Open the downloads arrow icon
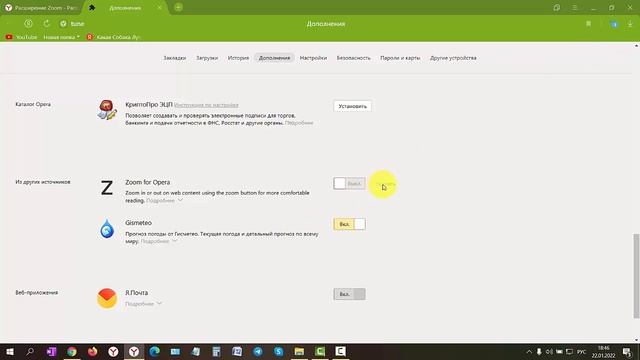Viewport: 640px width, 360px height. pyautogui.click(x=630, y=24)
